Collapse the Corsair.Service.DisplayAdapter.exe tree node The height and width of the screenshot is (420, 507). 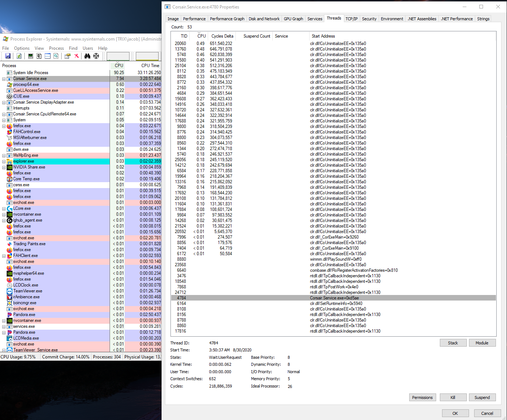[x=4, y=103]
